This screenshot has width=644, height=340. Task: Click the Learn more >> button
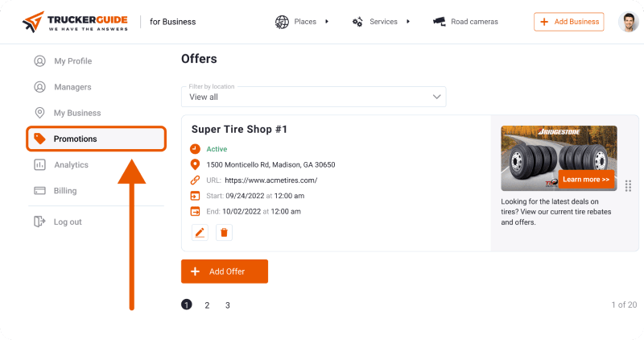pos(586,179)
